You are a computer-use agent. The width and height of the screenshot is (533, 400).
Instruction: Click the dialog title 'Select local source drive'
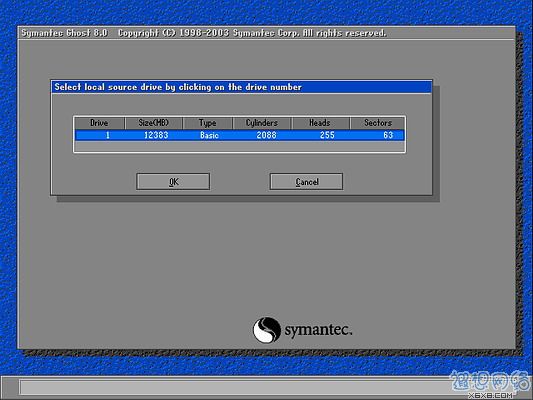178,87
